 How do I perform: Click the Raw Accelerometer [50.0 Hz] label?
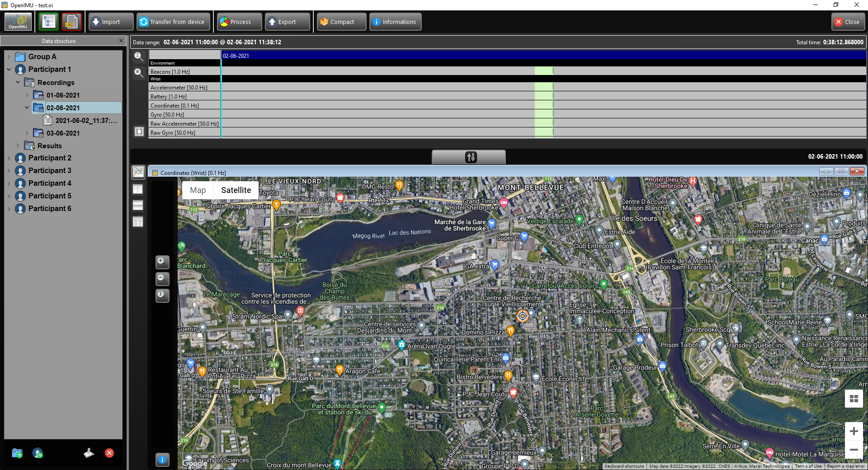click(184, 123)
